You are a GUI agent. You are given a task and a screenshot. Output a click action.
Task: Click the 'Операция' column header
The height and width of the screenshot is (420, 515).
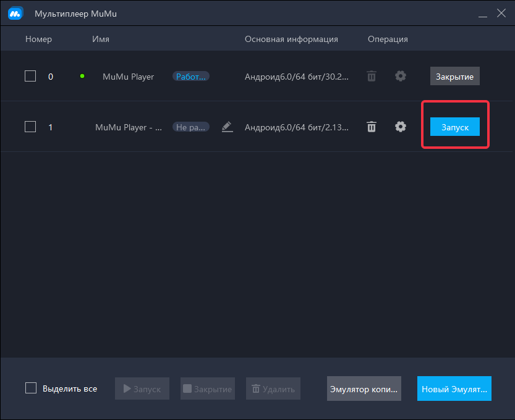pos(388,39)
